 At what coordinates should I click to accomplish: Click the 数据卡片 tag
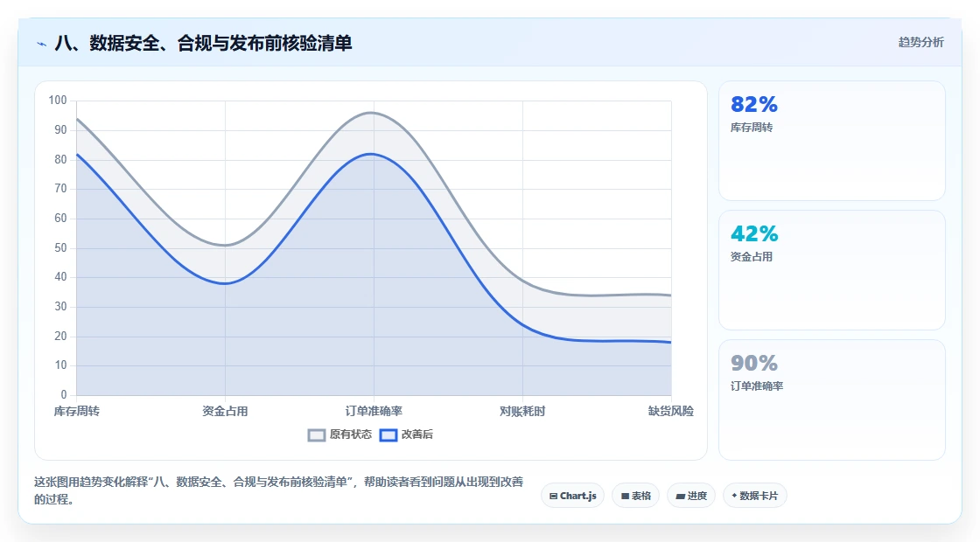(755, 496)
